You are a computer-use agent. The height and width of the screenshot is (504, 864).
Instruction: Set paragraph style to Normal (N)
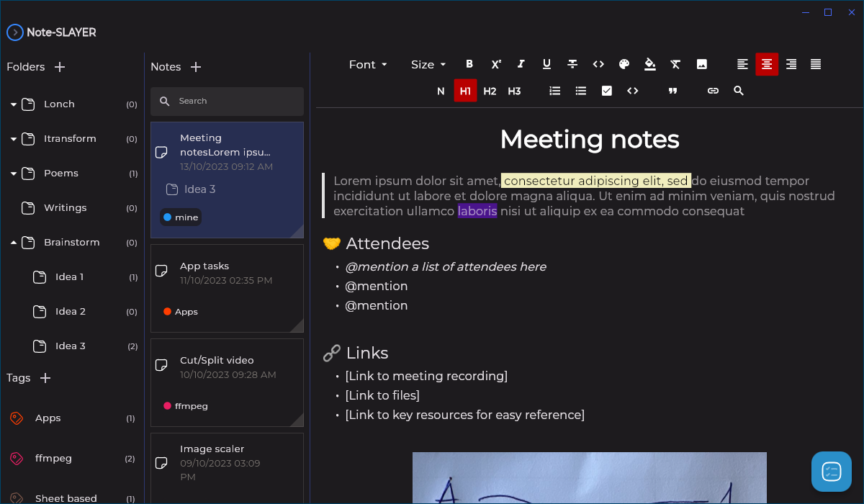[x=441, y=91]
